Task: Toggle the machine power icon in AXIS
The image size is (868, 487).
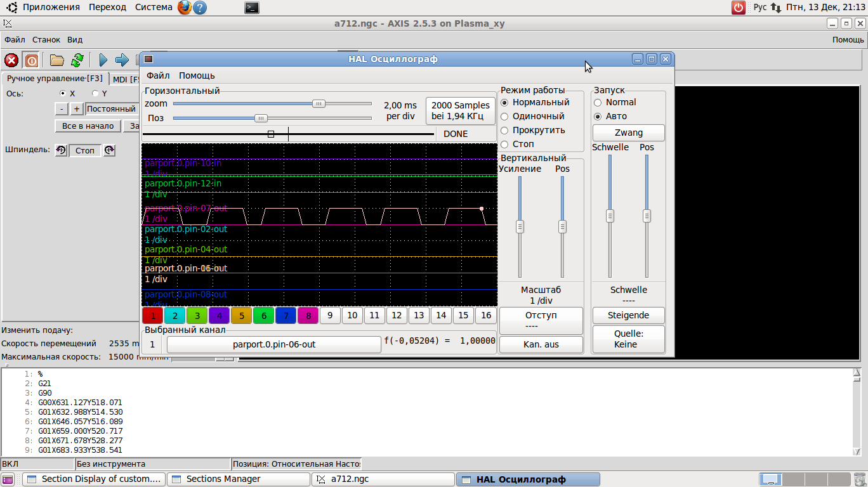Action: [31, 60]
